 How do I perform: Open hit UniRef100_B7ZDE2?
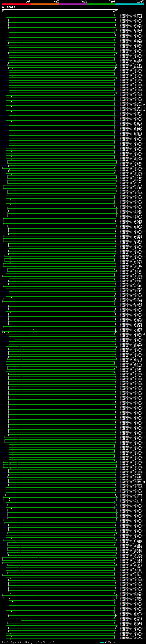click(131, 304)
